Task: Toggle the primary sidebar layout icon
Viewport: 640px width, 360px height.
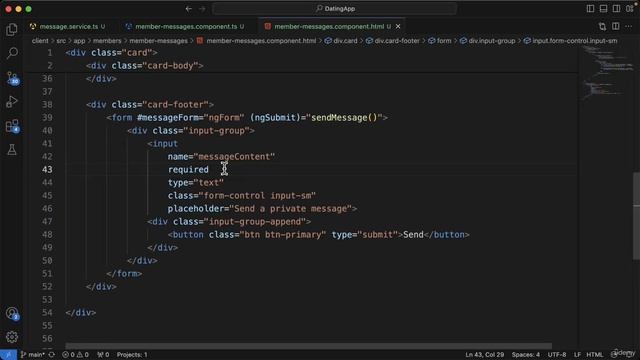Action: coord(590,9)
